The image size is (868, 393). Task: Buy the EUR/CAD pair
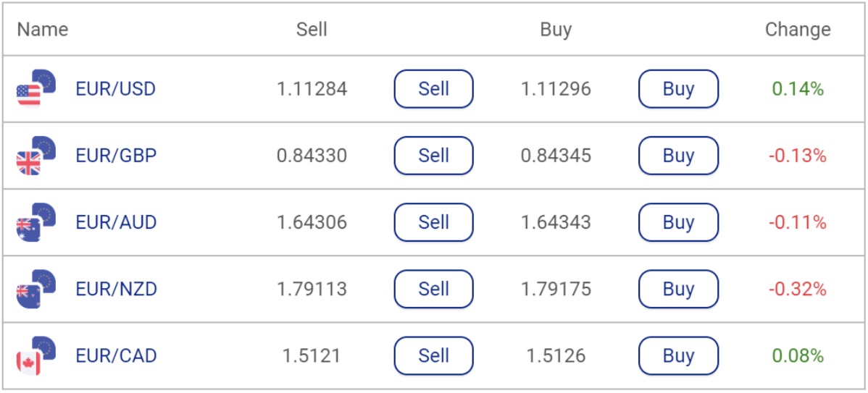pos(679,355)
